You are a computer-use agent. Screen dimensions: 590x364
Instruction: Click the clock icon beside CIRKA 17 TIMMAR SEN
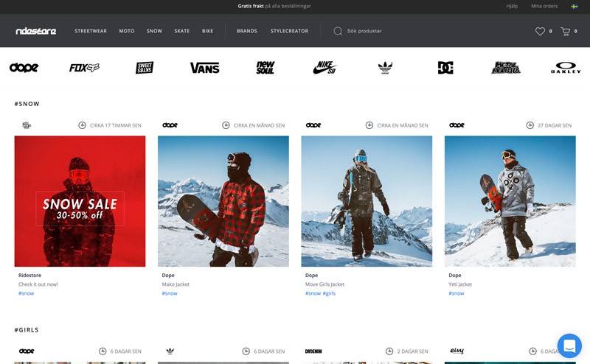coord(82,125)
